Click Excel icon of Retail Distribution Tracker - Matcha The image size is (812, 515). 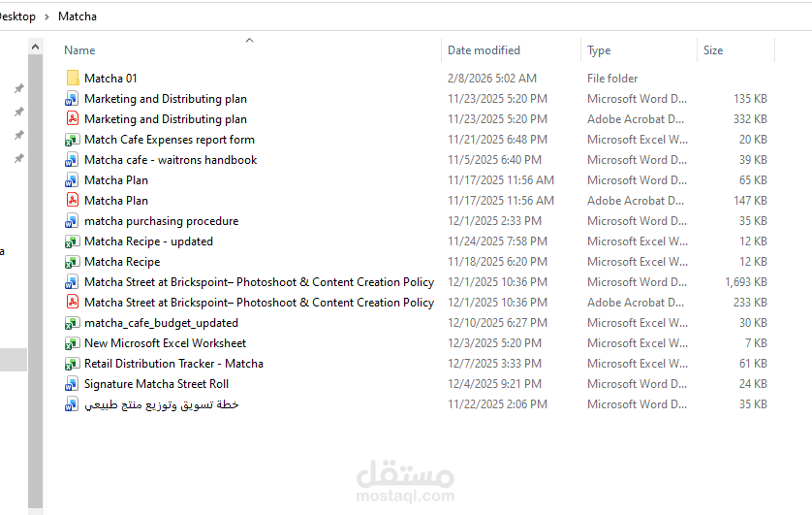click(x=72, y=363)
